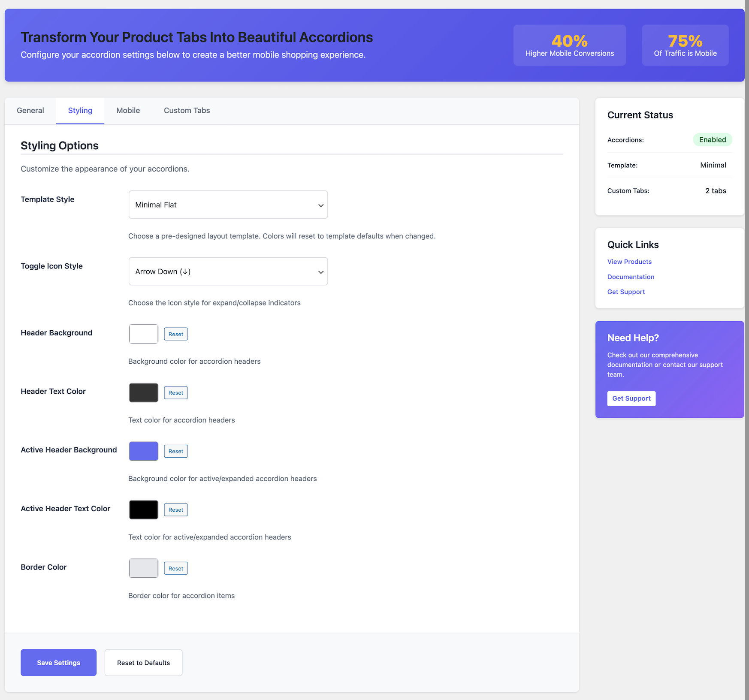
Task: Click the 'Check out our comprehensive documentation' text
Action: [665, 365]
